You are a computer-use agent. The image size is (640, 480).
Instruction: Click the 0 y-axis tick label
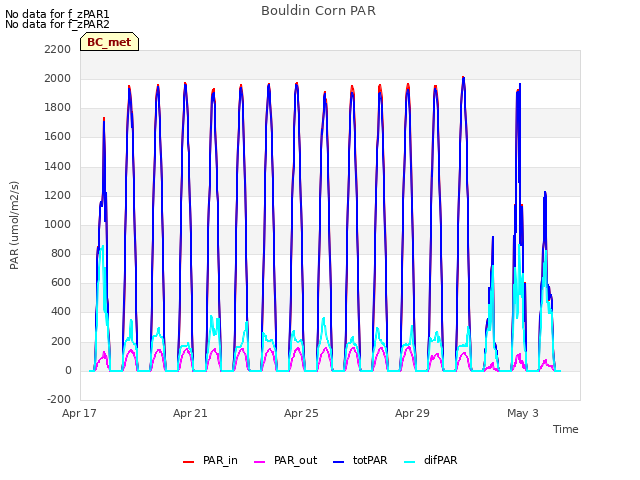pyautogui.click(x=68, y=371)
